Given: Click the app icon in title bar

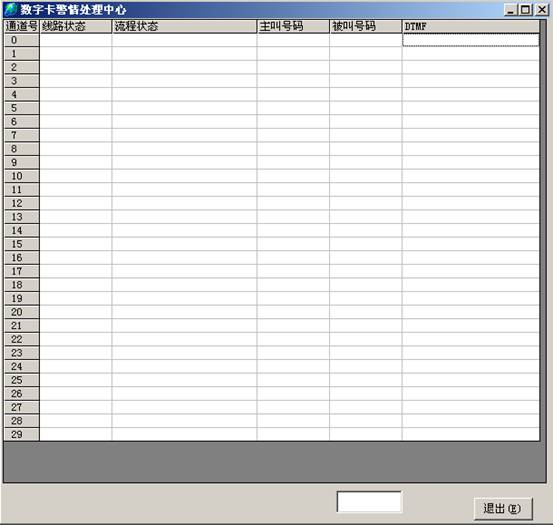Looking at the screenshot, I should tap(11, 9).
